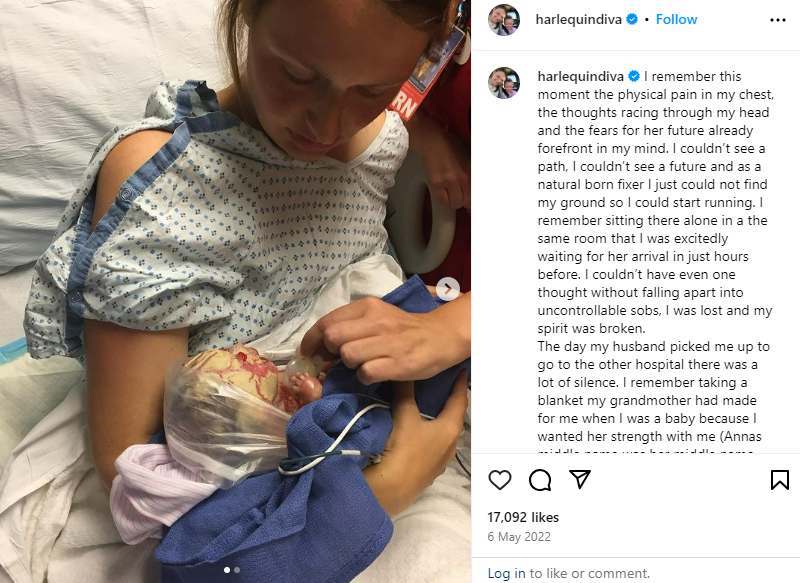This screenshot has height=583, width=800.
Task: Go to next photo with arrow
Action: click(448, 289)
